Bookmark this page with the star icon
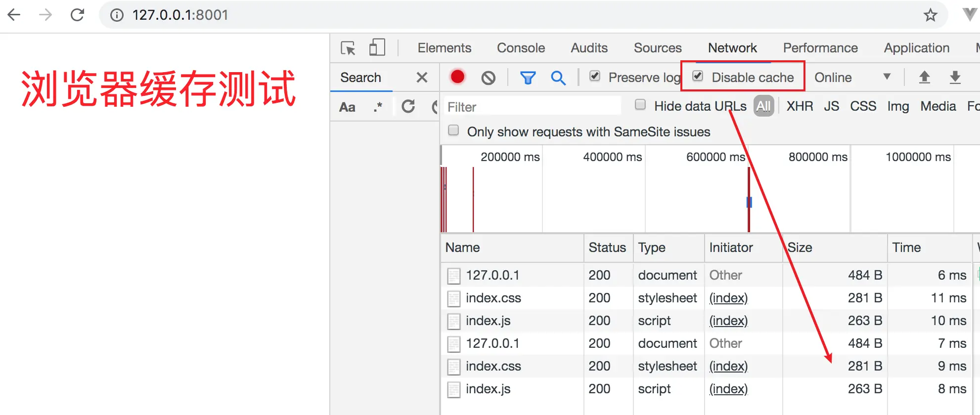This screenshot has height=415, width=980. click(x=930, y=15)
